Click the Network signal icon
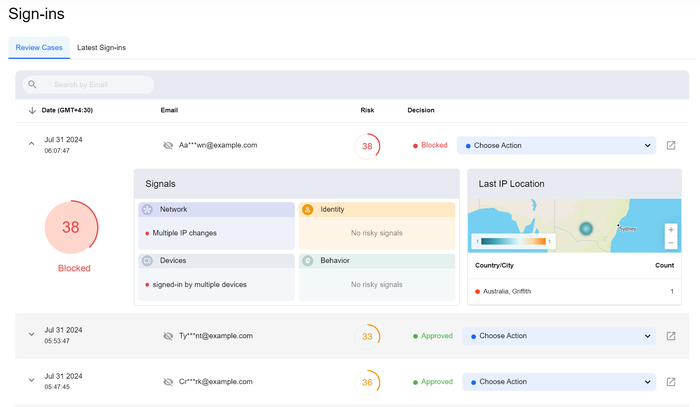 click(147, 209)
